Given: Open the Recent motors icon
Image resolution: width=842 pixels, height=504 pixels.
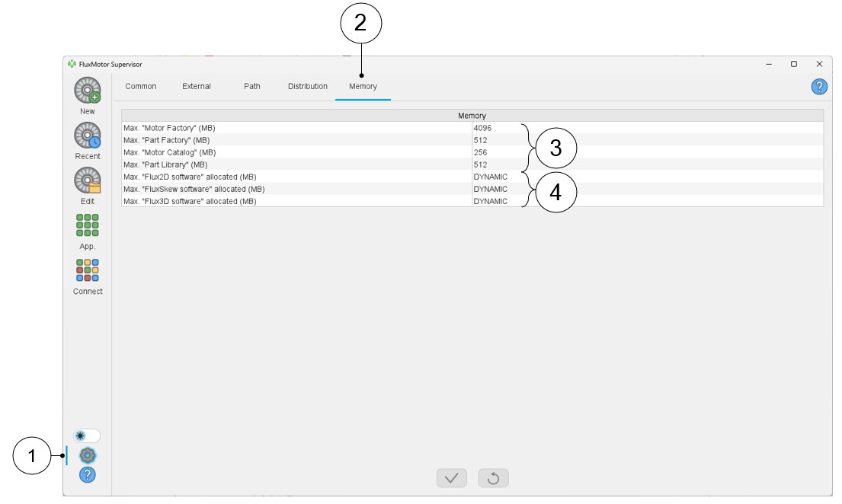Looking at the screenshot, I should click(x=88, y=136).
